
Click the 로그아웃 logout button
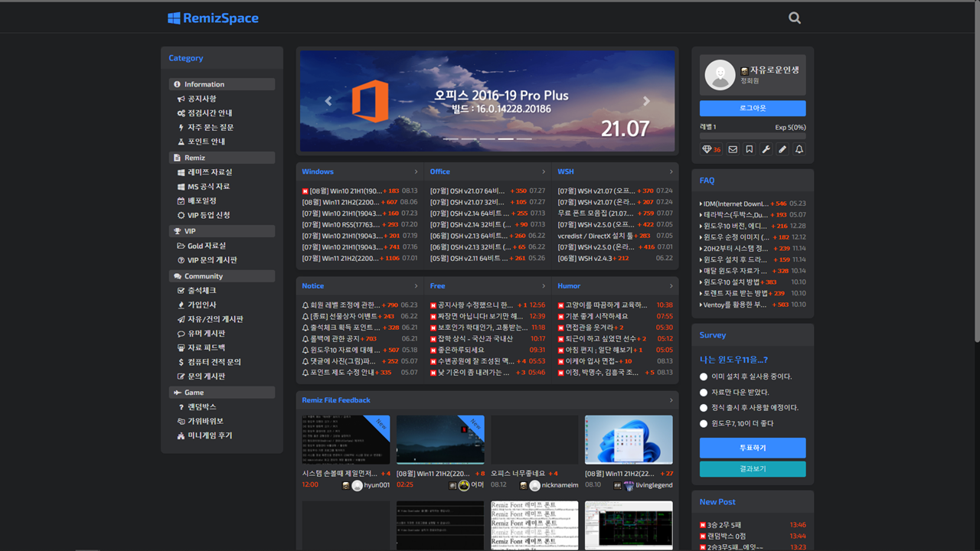point(753,109)
